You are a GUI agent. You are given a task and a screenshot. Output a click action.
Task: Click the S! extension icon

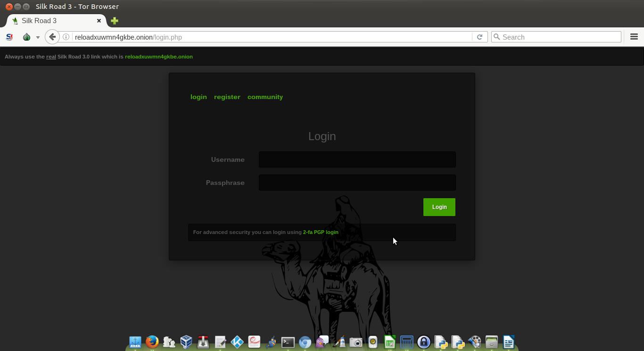pos(9,37)
